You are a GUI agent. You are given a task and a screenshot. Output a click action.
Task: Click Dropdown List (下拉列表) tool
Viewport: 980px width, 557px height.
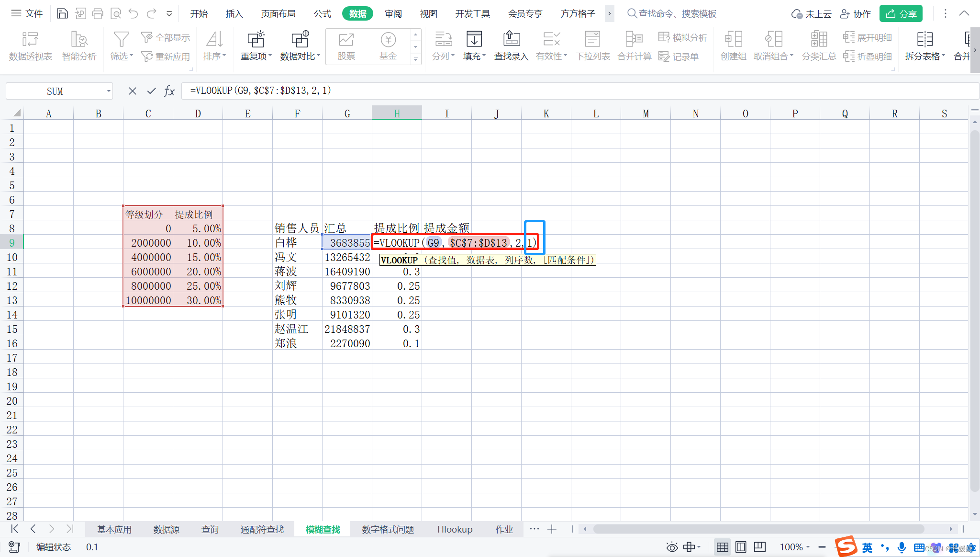click(x=593, y=46)
